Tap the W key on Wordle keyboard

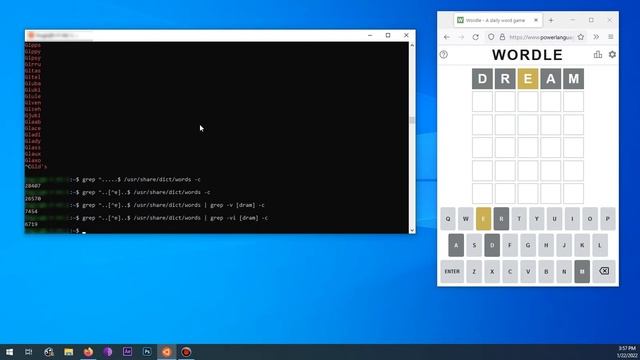tap(466, 219)
